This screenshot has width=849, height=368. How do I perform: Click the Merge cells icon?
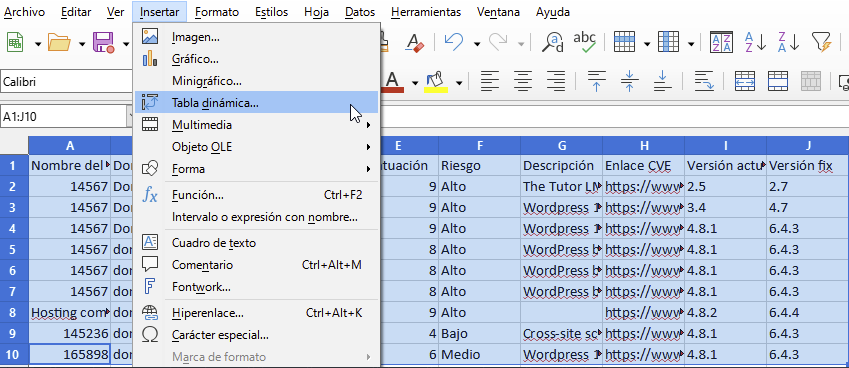pyautogui.click(x=778, y=82)
